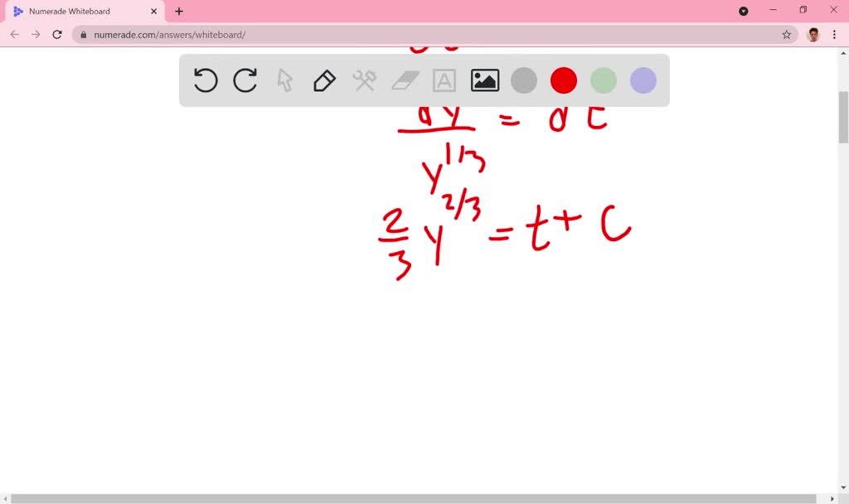Image resolution: width=849 pixels, height=504 pixels.
Task: Select the pointer arrow tool
Action: (284, 80)
